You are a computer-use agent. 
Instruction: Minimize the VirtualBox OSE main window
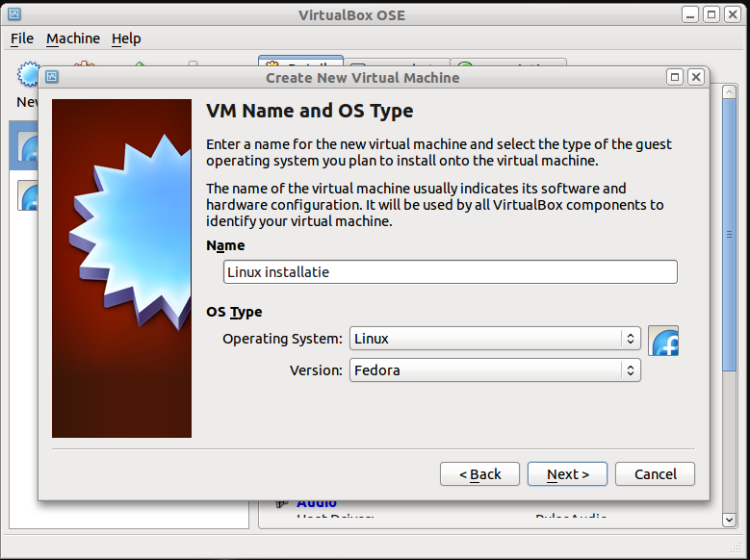pyautogui.click(x=690, y=14)
